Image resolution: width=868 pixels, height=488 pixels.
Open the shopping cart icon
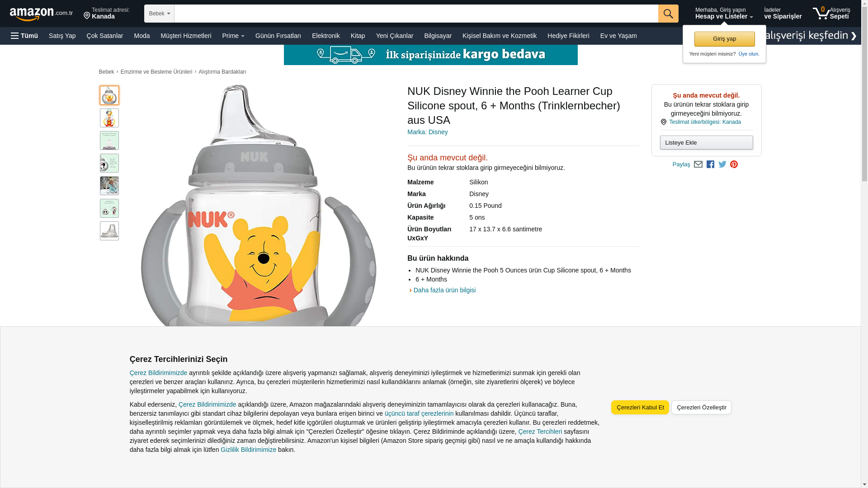[x=831, y=13]
